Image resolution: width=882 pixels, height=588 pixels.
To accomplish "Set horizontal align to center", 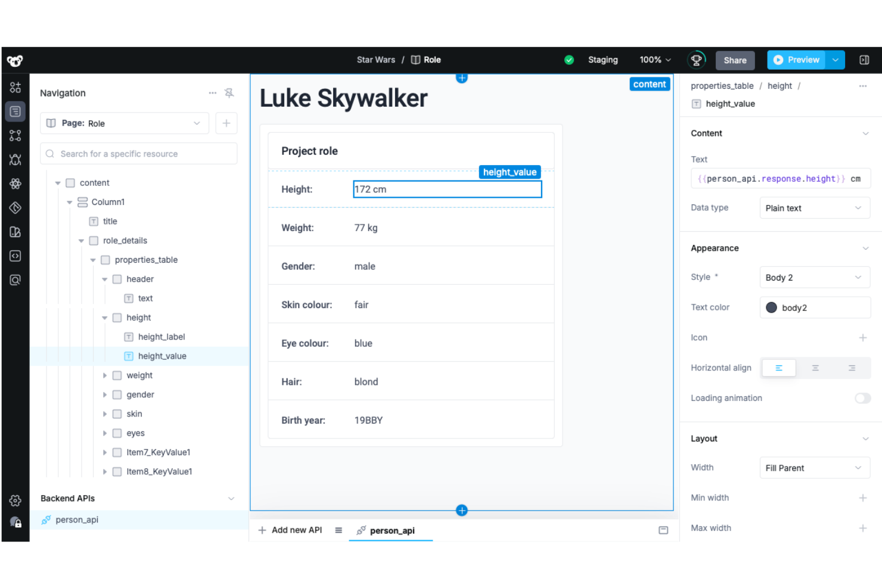I will coord(815,368).
